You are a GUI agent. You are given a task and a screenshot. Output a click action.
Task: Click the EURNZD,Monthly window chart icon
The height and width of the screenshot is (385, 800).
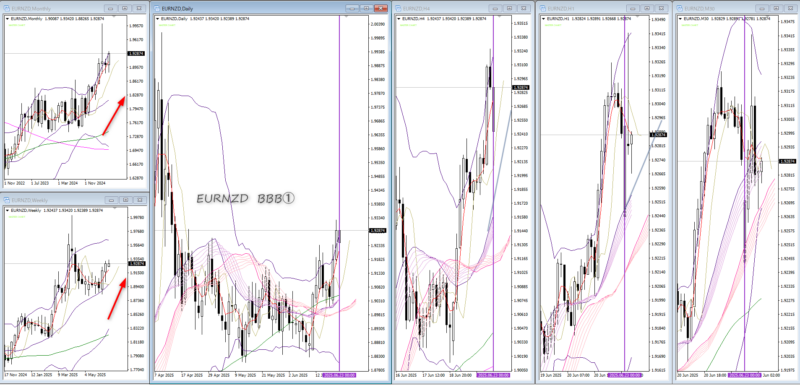pyautogui.click(x=7, y=9)
